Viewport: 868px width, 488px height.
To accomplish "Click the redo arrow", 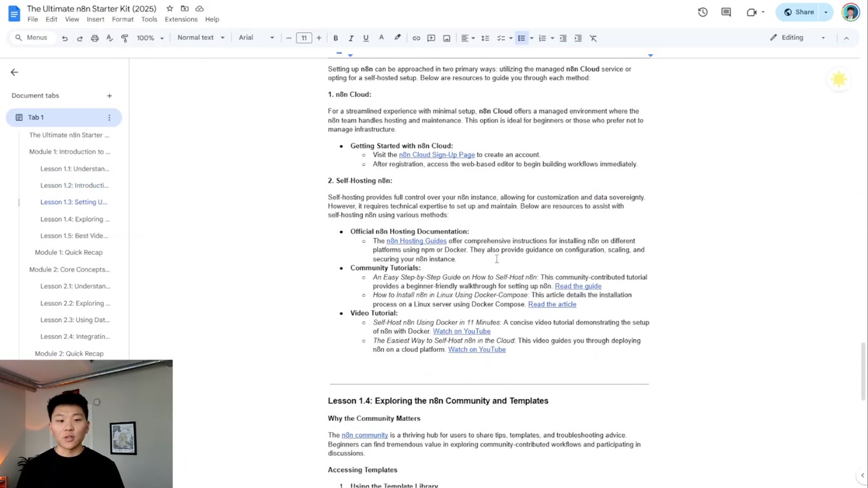I will click(79, 38).
